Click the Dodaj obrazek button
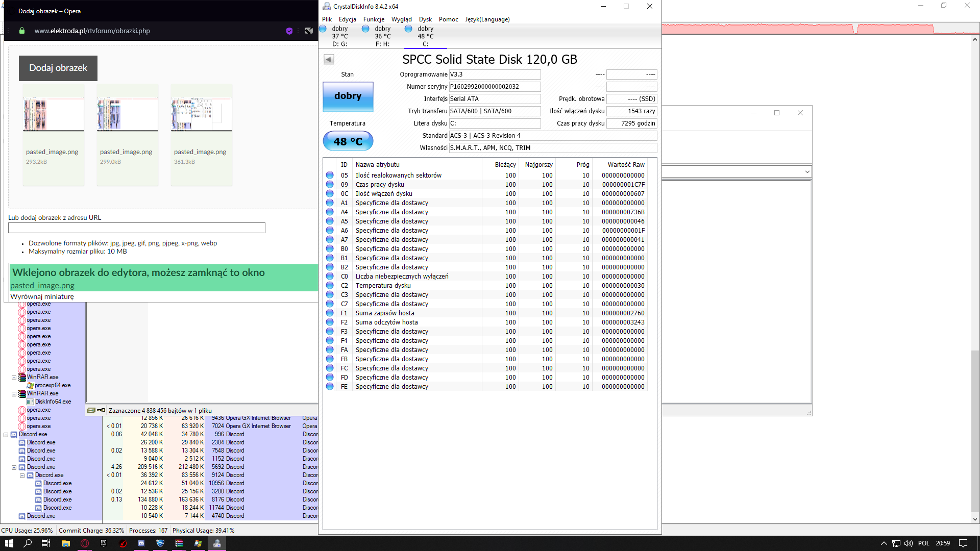This screenshot has width=980, height=551. click(x=58, y=68)
